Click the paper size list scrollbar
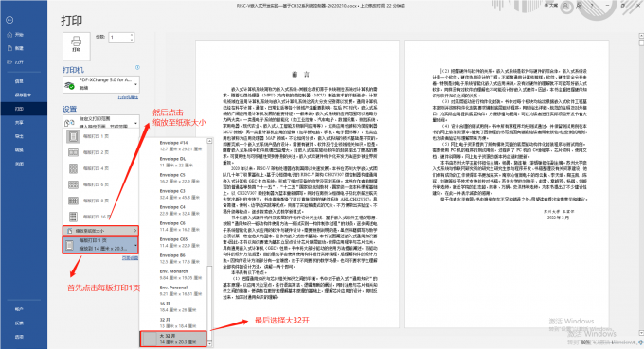The width and height of the screenshot is (644, 349). [x=209, y=242]
